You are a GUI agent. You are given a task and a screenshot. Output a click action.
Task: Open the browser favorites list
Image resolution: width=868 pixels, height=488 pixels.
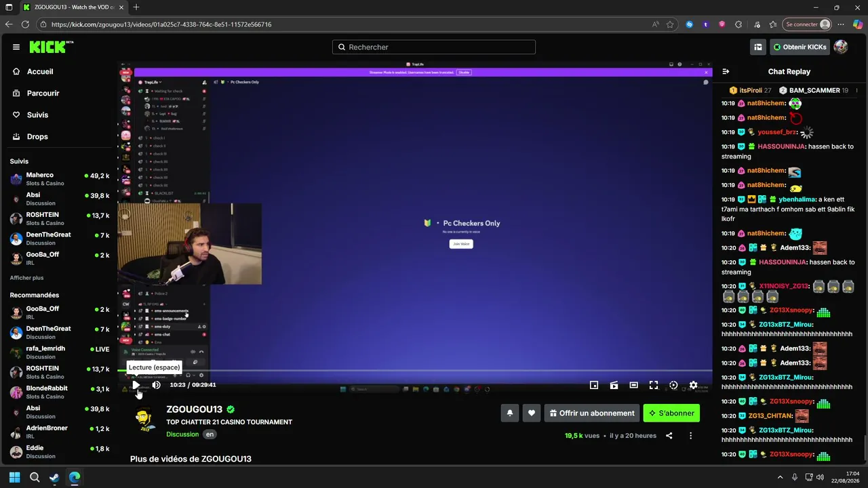773,24
